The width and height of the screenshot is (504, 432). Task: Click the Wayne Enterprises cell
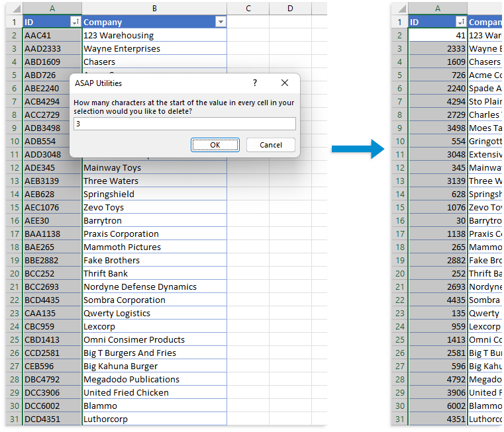(x=154, y=49)
